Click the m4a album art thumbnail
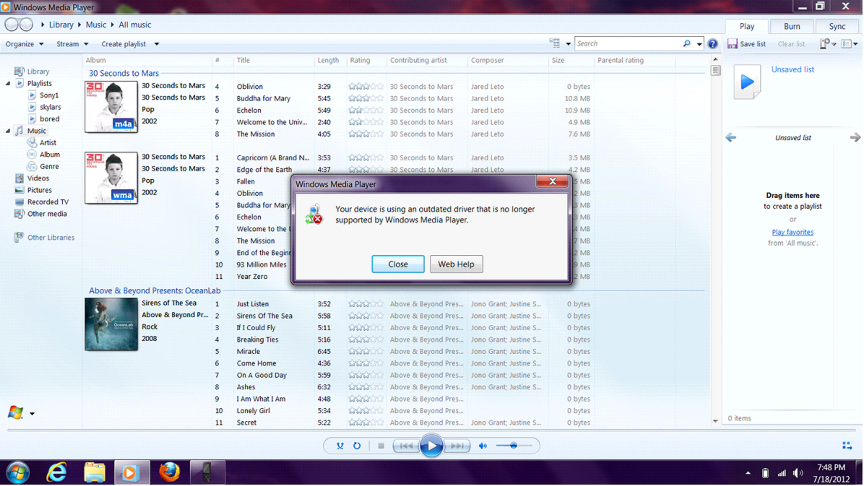 click(x=112, y=107)
